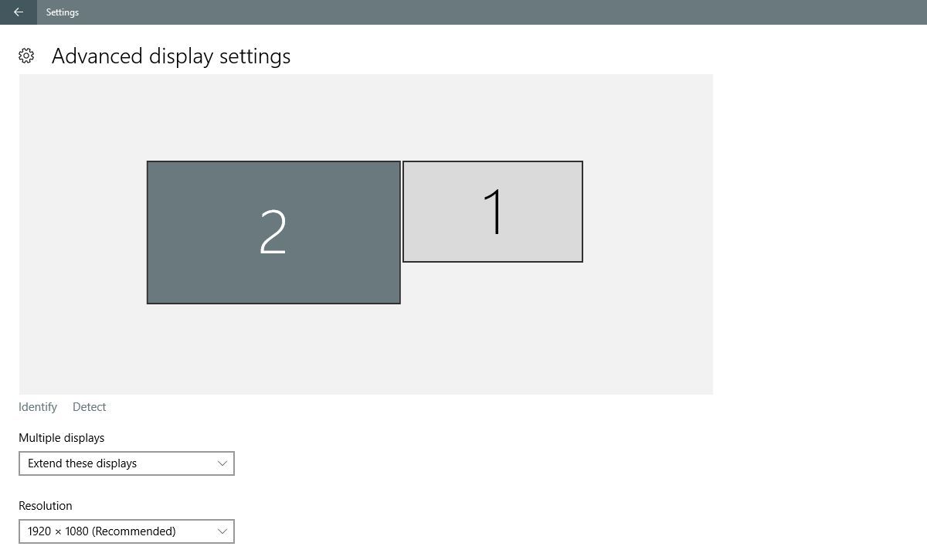Screen dimensions: 927x560
Task: Click the Detect link
Action: [89, 407]
